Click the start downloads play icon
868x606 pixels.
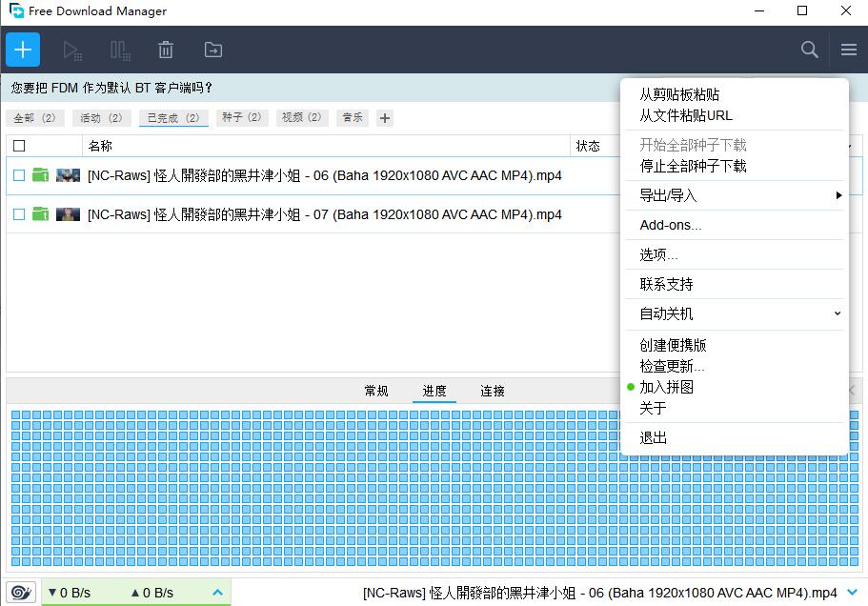pyautogui.click(x=72, y=50)
